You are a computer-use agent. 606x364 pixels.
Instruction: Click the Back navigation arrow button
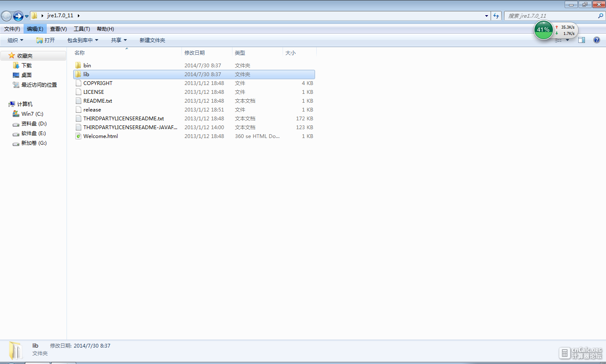point(7,16)
